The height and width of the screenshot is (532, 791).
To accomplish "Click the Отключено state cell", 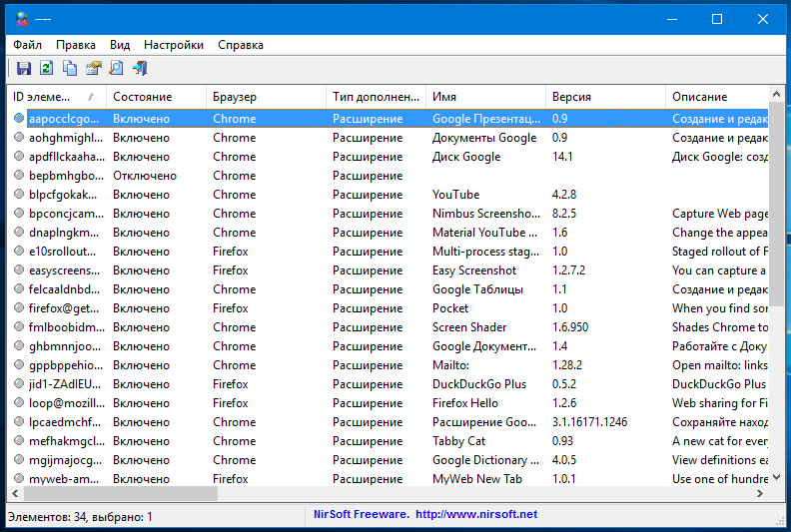I will click(145, 176).
